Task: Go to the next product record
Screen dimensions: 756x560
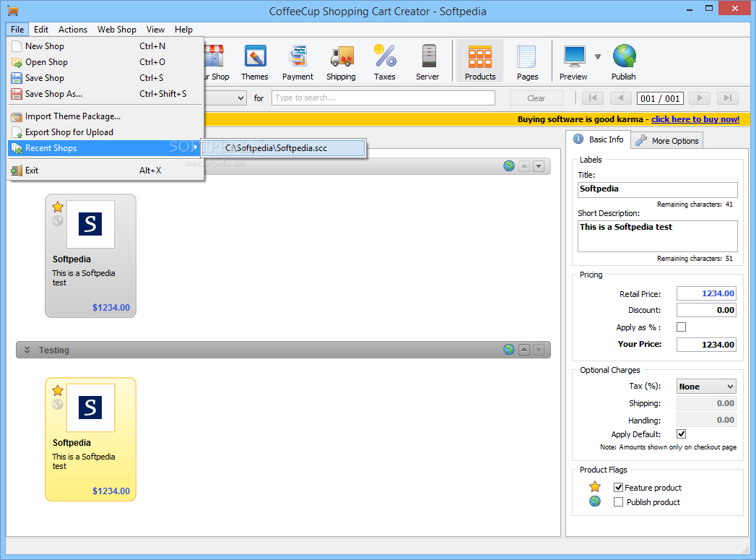Action: pyautogui.click(x=700, y=98)
